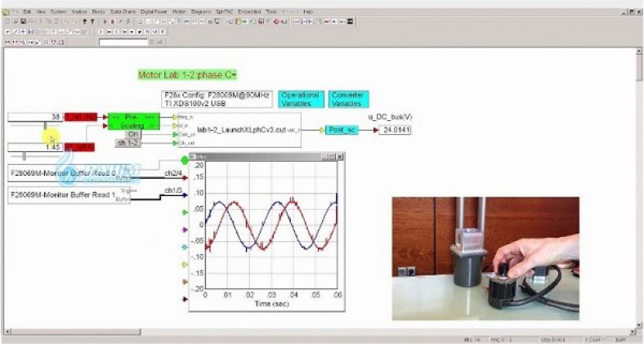Select F28069M-Monitor Buffer Read 1 block
This screenshot has height=344, width=644.
coord(69,195)
